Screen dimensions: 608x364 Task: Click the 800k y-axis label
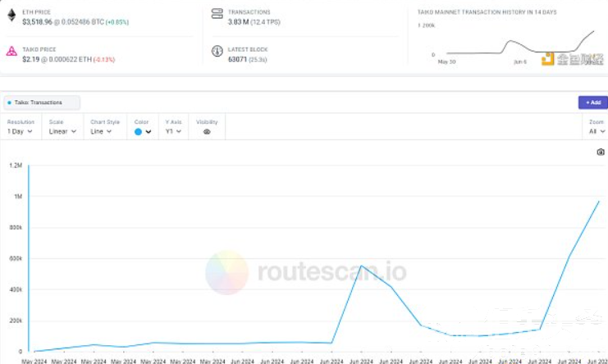click(16, 227)
